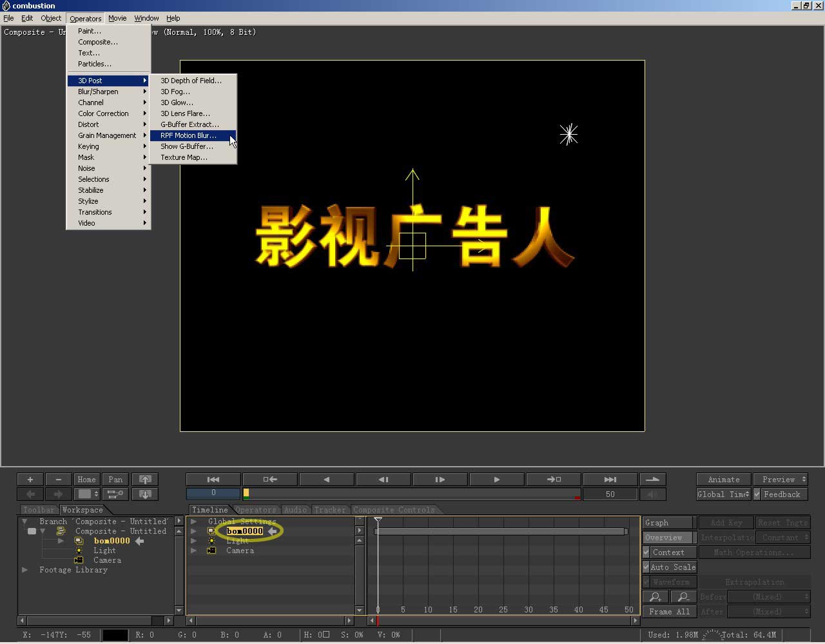
Task: Go to the last frame
Action: tap(610, 480)
